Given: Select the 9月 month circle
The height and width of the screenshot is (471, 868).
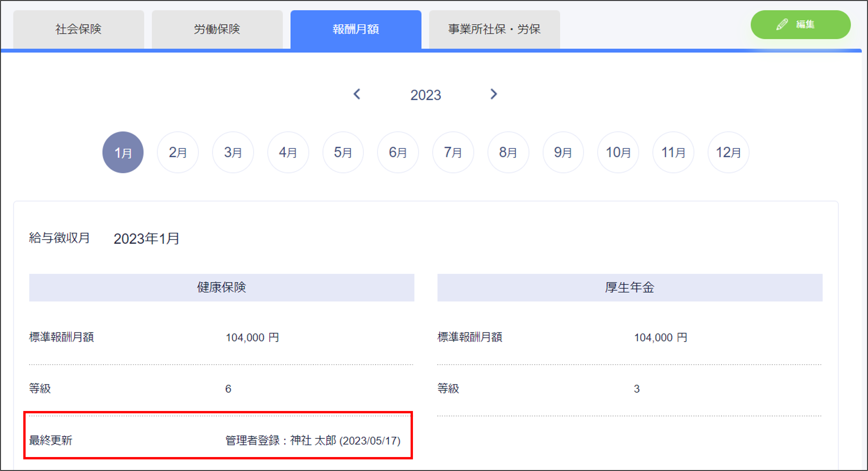Looking at the screenshot, I should (563, 152).
